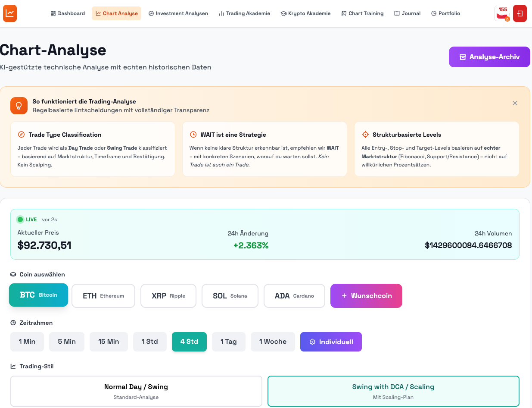Select SOL Solana coin button

tap(230, 296)
